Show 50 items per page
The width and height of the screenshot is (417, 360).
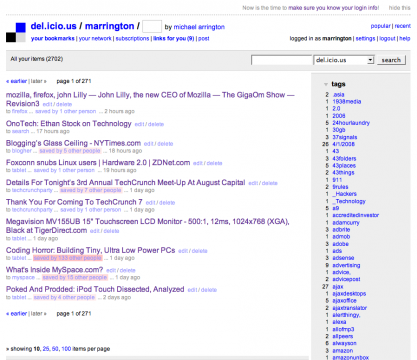point(55,349)
